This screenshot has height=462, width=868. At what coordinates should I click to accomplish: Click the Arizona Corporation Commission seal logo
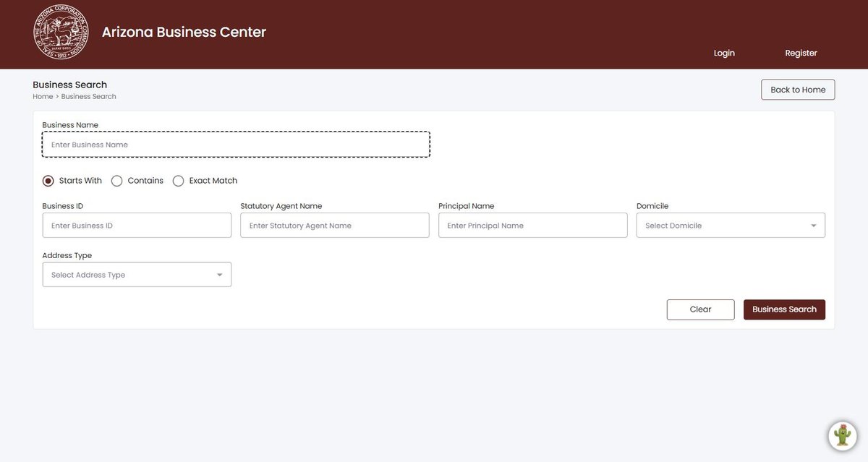(61, 33)
